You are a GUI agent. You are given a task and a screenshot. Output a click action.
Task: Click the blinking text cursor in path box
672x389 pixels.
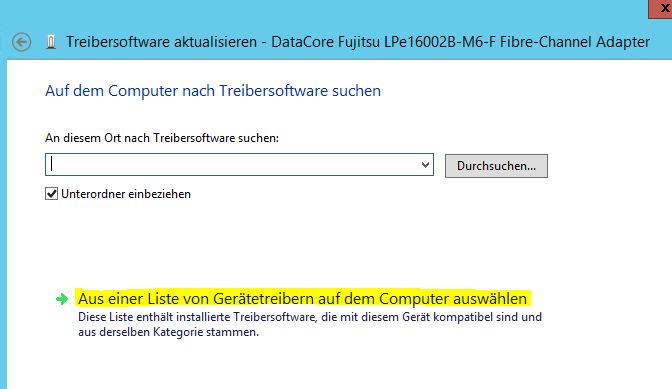51,164
